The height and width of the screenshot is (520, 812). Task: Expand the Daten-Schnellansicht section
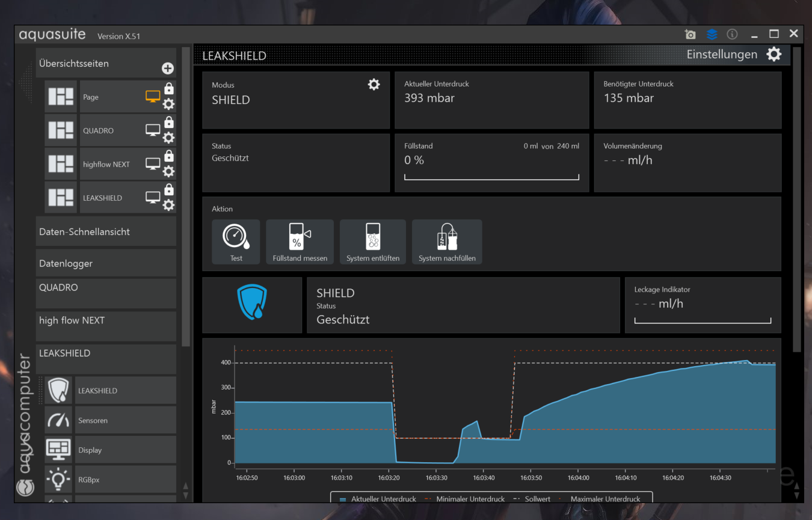[106, 231]
